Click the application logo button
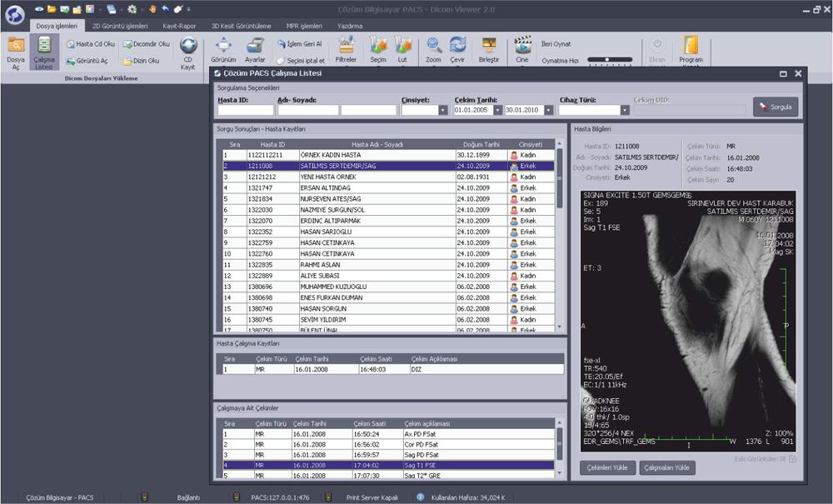 (15, 15)
